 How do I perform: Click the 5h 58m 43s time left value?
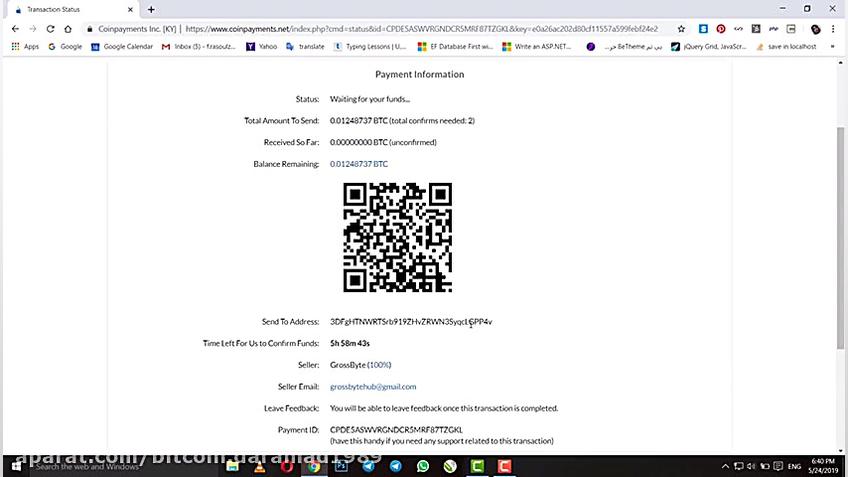point(349,343)
